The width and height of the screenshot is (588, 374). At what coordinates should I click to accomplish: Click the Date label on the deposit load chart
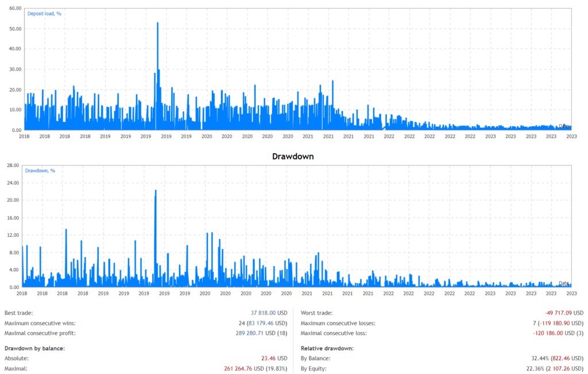click(563, 125)
